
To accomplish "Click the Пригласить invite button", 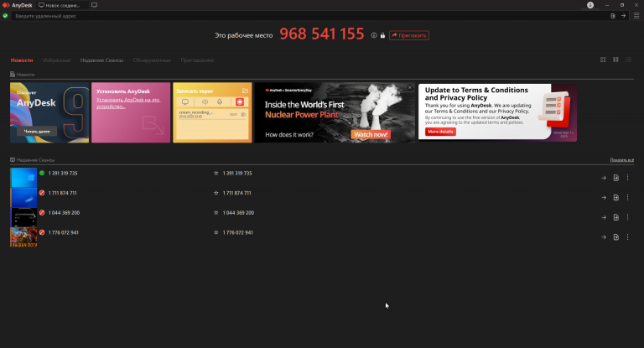I will 409,35.
